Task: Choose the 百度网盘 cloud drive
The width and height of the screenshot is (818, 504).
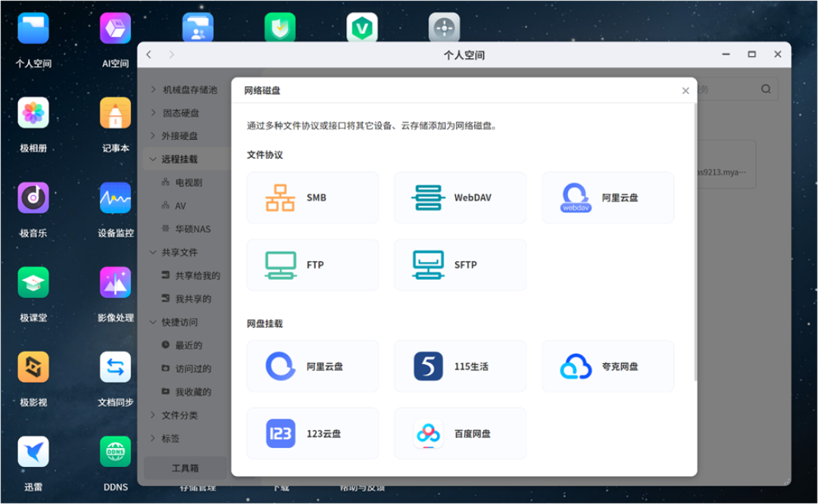Action: coord(461,434)
